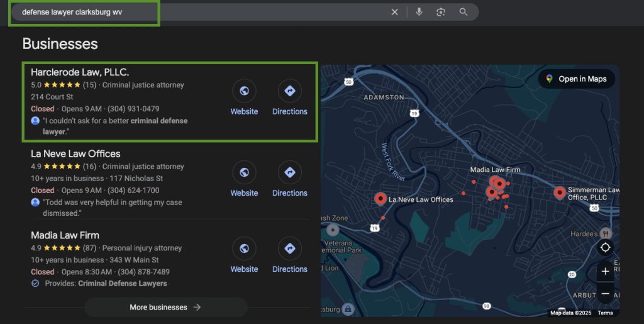Click Open in Maps button
The height and width of the screenshot is (324, 644).
[576, 79]
